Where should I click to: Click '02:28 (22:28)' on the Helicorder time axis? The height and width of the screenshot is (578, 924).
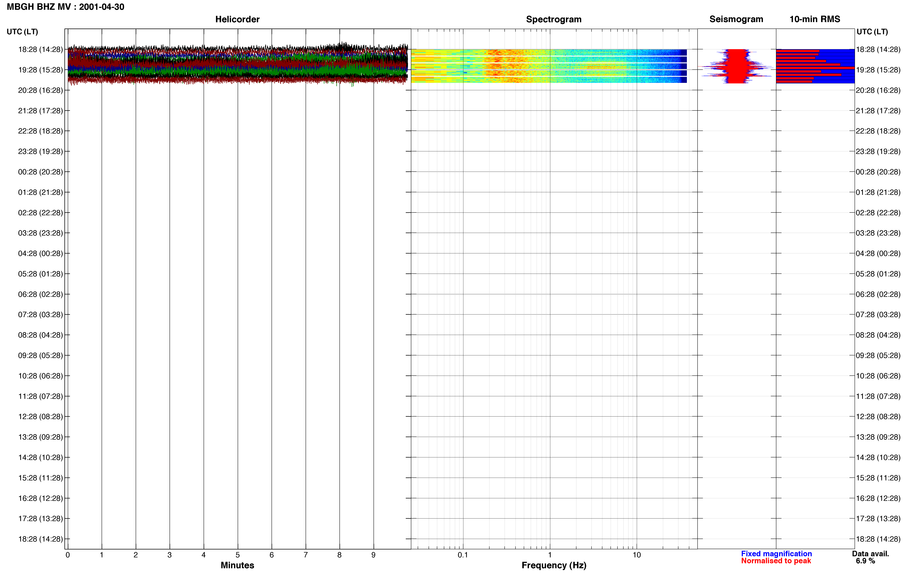[41, 212]
